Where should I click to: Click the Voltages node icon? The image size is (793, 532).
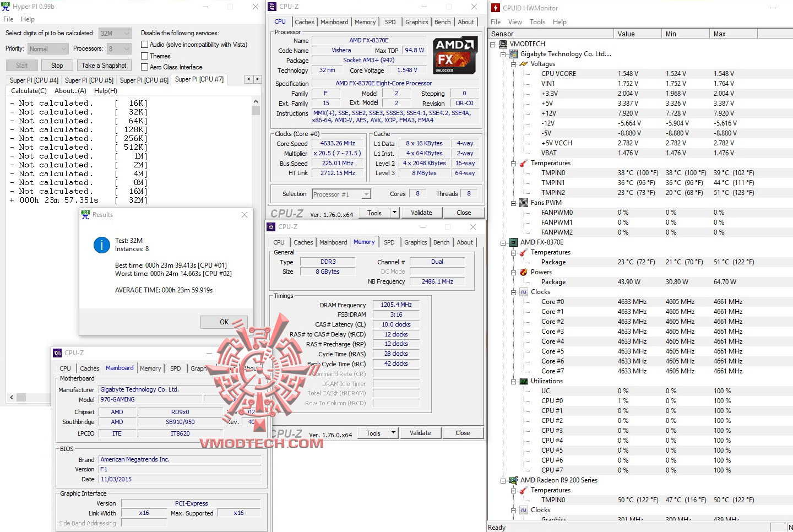pos(524,64)
